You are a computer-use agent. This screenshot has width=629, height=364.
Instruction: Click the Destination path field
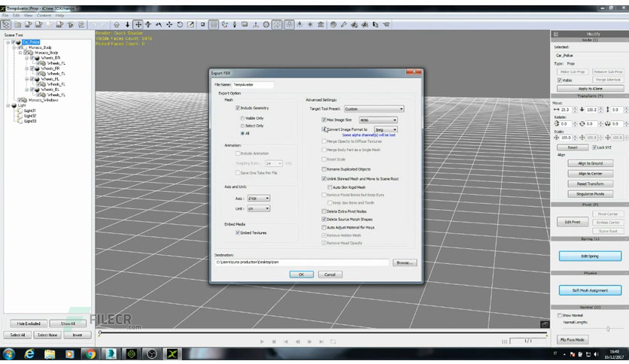302,262
